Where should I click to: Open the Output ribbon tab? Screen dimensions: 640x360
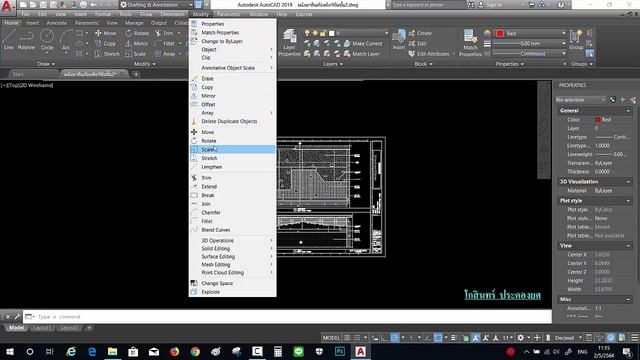158,23
